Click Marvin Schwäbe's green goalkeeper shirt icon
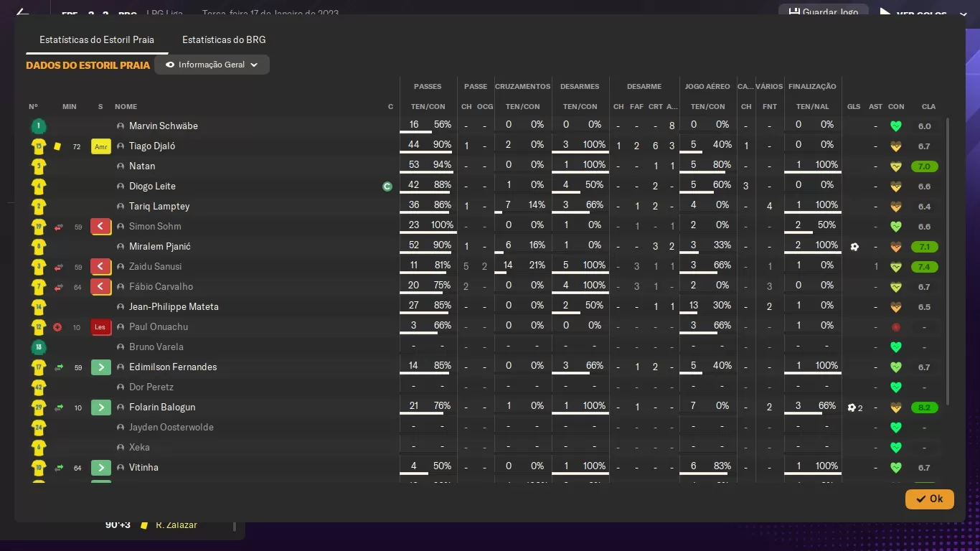 point(39,126)
